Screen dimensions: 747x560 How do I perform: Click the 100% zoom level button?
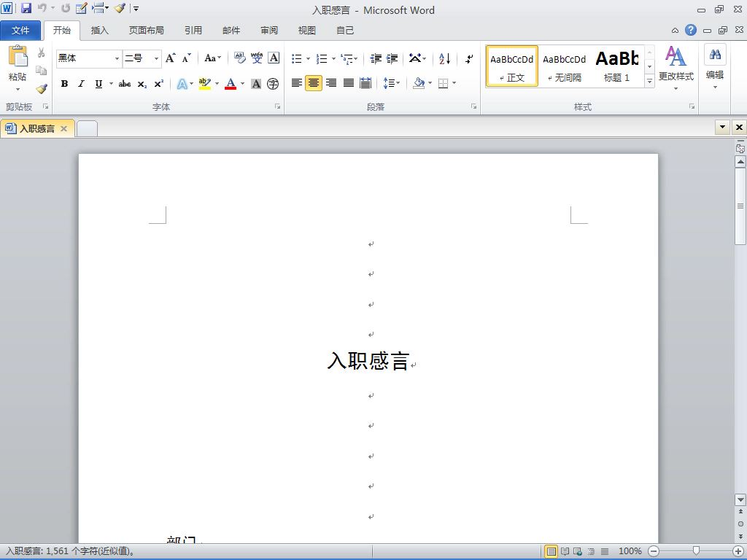point(630,551)
